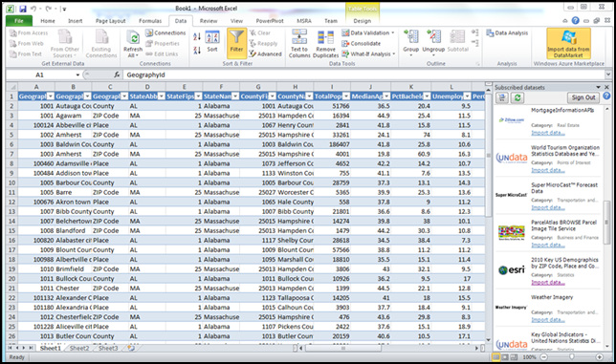This screenshot has width=616, height=364.
Task: Click Save icon in quick access toolbar
Action: [x=22, y=9]
